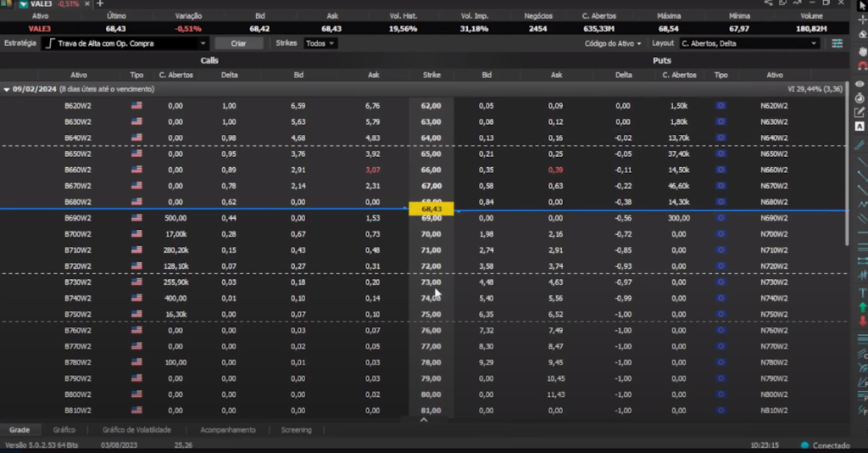Select the eraser tool

point(862,35)
